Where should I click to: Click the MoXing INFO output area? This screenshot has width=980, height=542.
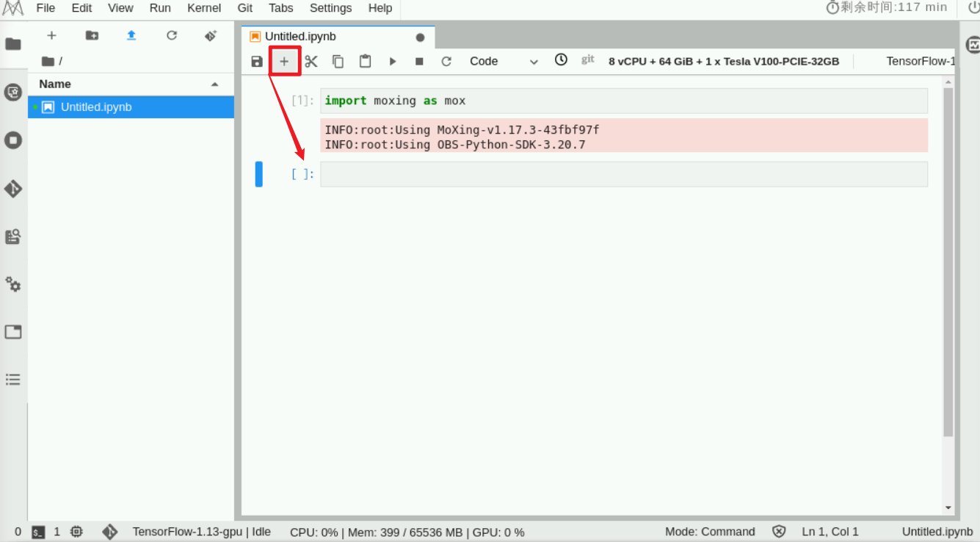click(624, 136)
